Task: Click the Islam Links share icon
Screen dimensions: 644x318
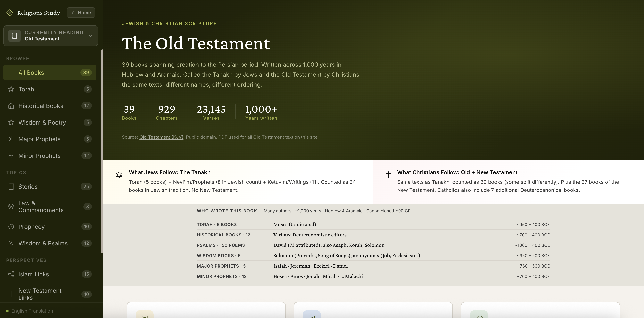Action: click(11, 274)
